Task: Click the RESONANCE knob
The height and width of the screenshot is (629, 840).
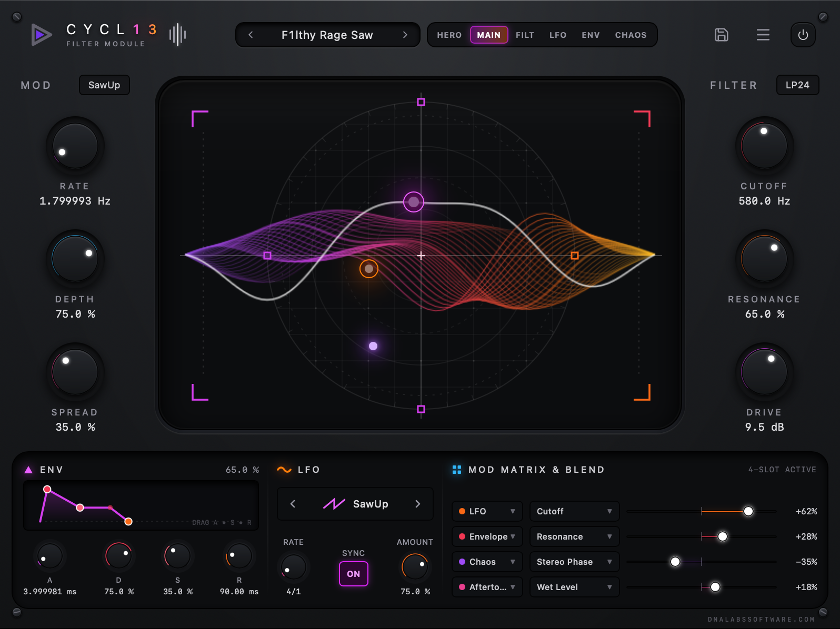Action: point(764,259)
